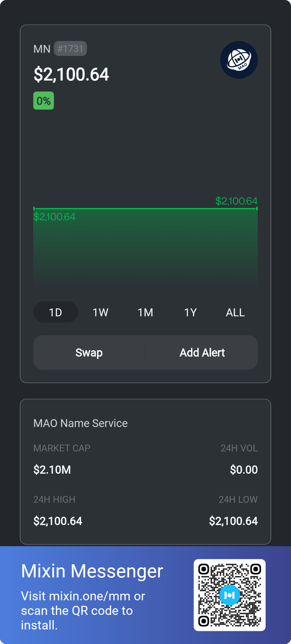Image resolution: width=291 pixels, height=644 pixels.
Task: Click the Market Cap $2.10M value
Action: 52,470
